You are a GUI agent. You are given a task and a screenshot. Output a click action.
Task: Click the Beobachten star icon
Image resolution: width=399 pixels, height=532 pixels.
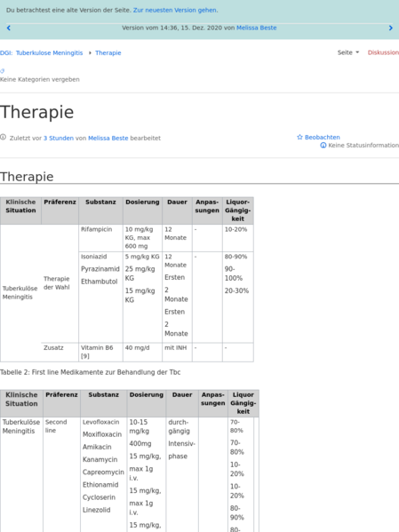coord(299,137)
